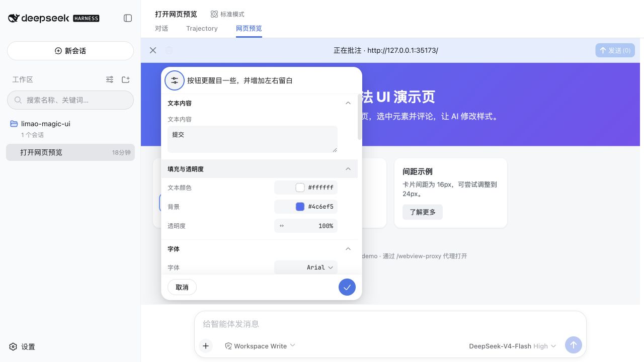644x362 pixels.
Task: Open the white text color swatch
Action: [x=300, y=188]
